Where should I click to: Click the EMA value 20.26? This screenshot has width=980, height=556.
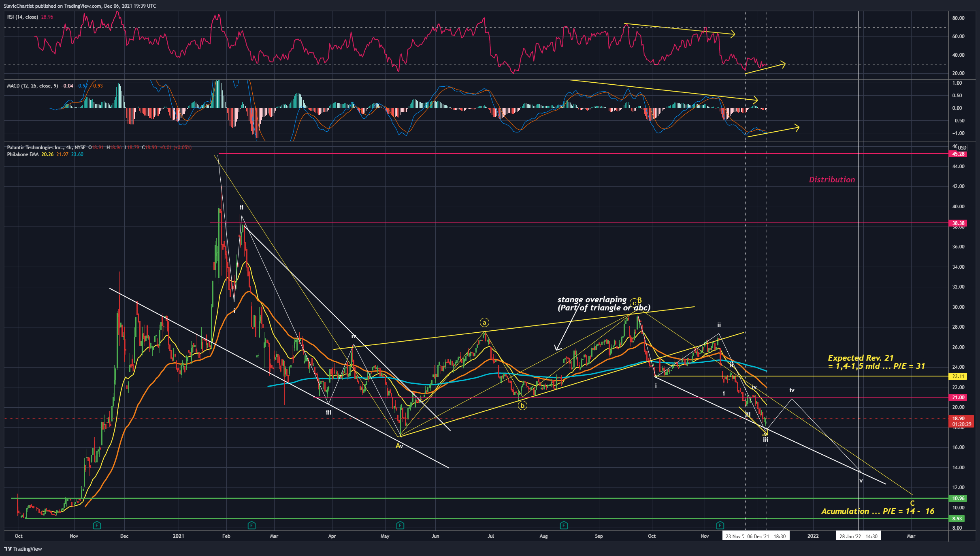[x=47, y=154]
